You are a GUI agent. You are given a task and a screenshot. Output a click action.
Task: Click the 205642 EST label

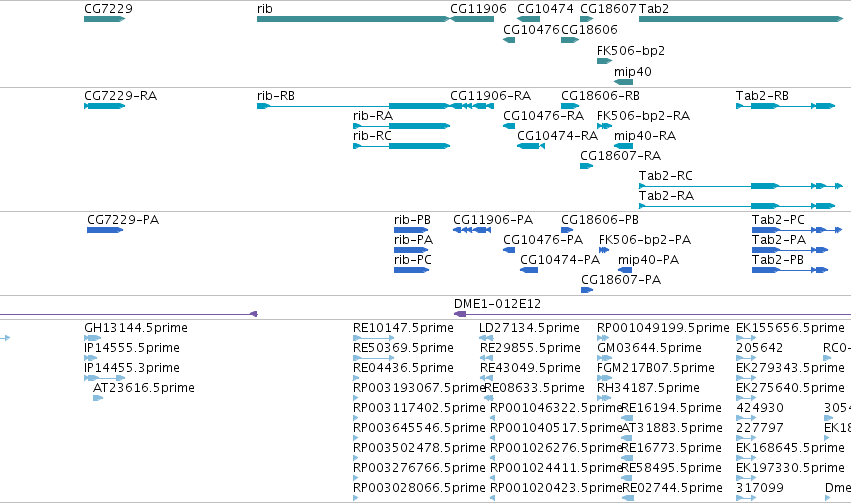tap(759, 348)
